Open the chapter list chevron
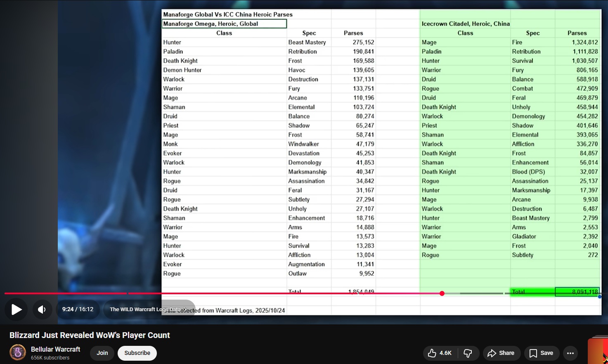608x364 pixels. click(185, 310)
